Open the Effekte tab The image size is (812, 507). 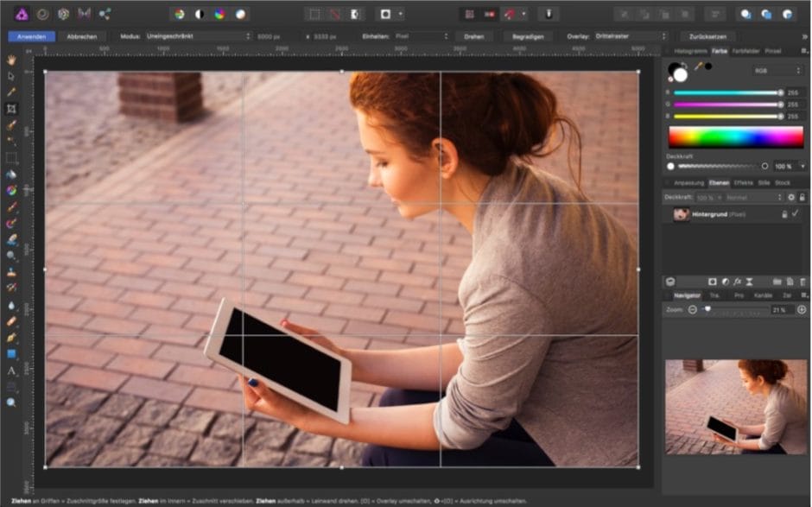(743, 183)
